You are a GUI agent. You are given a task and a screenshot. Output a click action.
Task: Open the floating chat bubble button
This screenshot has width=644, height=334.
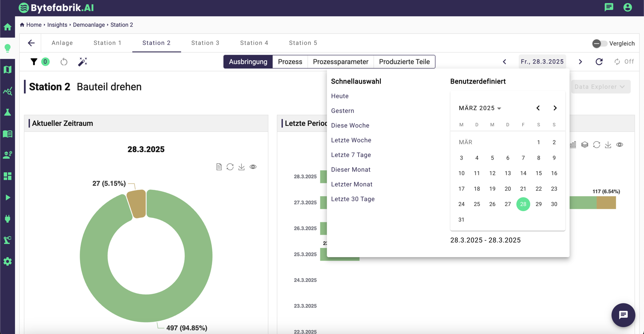click(623, 315)
